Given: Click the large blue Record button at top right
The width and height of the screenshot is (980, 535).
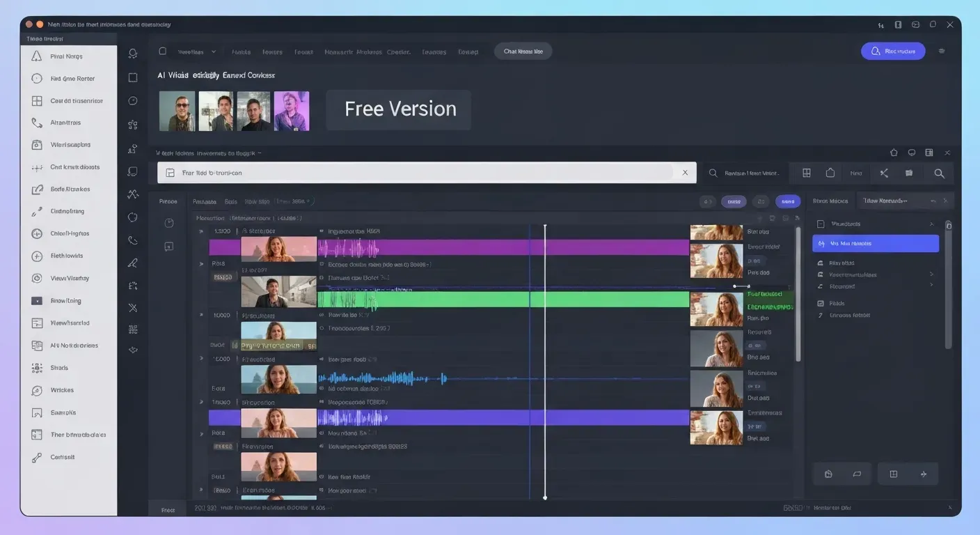Looking at the screenshot, I should tap(893, 51).
